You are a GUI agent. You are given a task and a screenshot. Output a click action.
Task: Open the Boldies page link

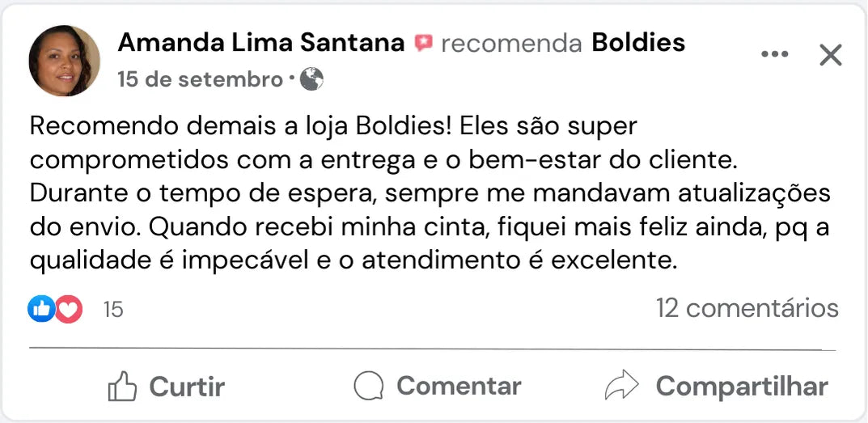(638, 43)
